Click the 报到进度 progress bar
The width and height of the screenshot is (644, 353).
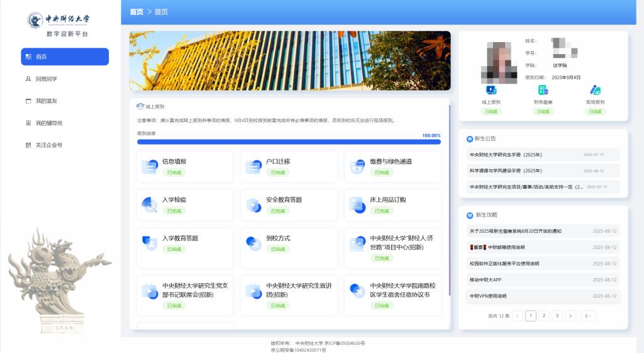coord(289,142)
